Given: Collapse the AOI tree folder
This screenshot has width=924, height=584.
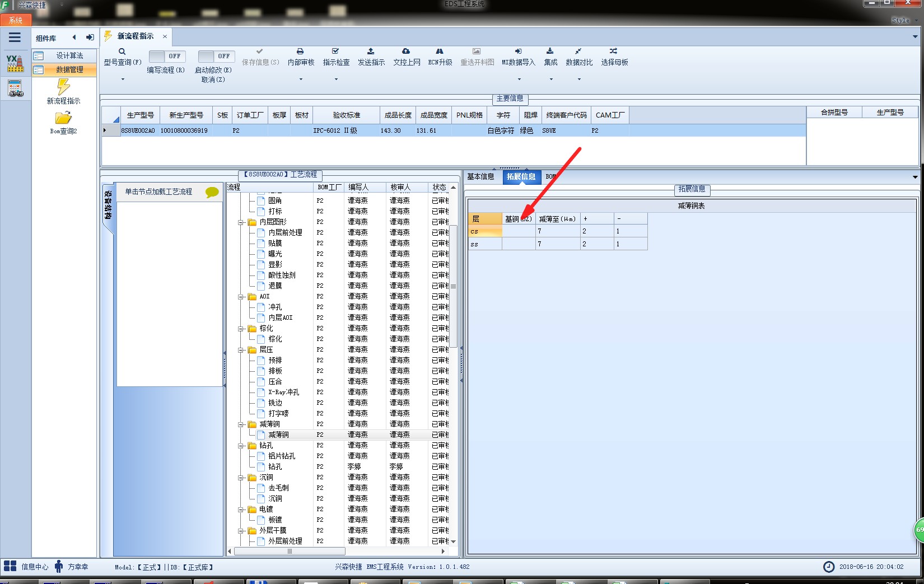Looking at the screenshot, I should click(x=241, y=297).
